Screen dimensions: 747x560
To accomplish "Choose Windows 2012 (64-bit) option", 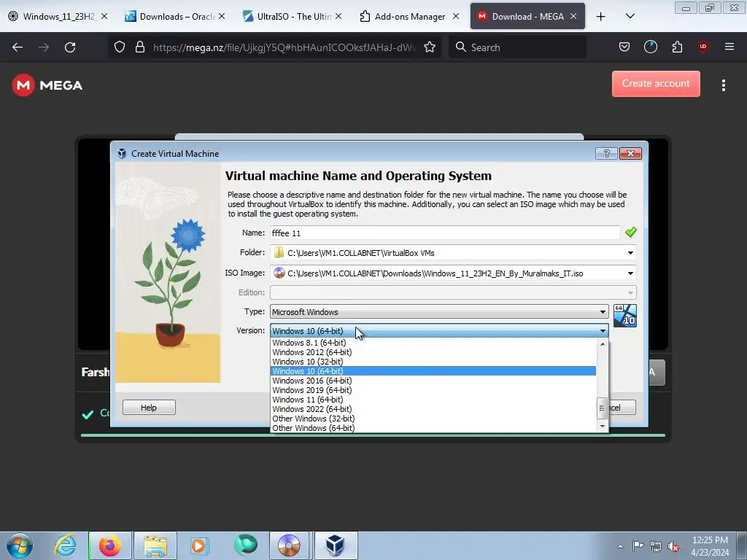I will [x=433, y=352].
